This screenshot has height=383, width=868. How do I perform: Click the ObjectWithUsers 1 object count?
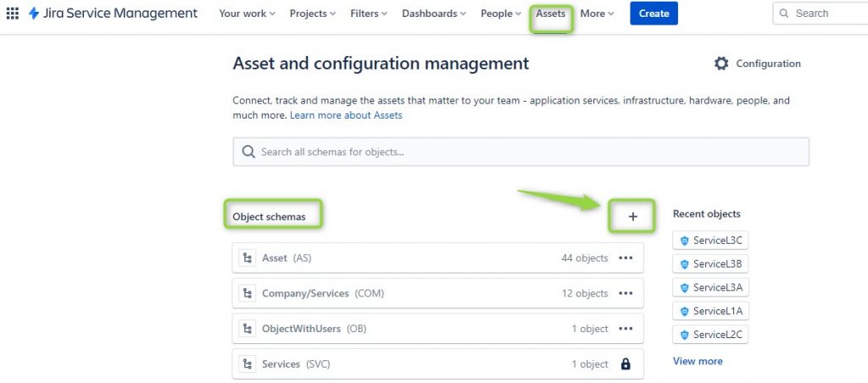point(590,329)
